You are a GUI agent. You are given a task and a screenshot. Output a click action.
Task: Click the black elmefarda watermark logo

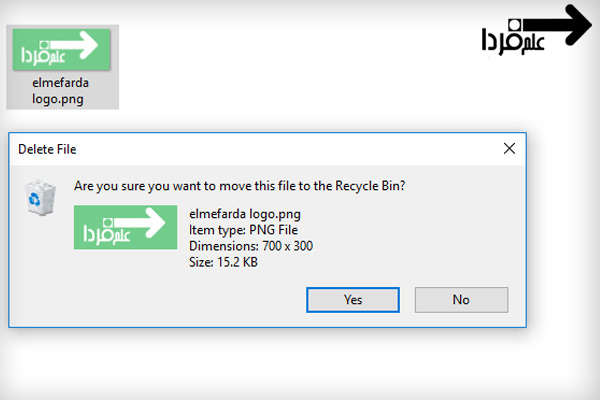(533, 30)
